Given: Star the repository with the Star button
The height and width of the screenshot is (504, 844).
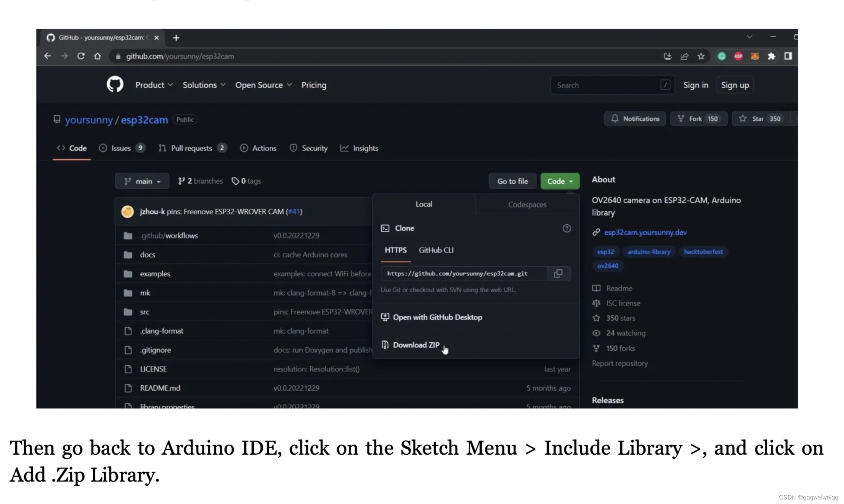Looking at the screenshot, I should [x=761, y=119].
